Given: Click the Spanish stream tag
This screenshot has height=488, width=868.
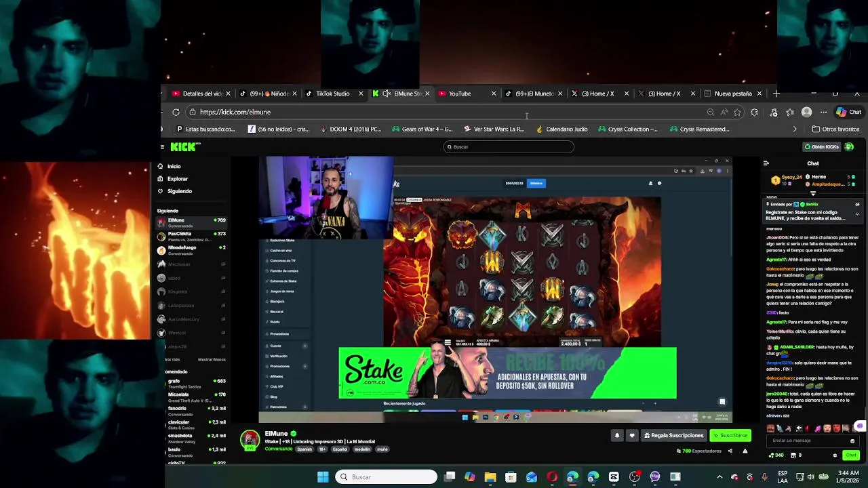Looking at the screenshot, I should click(304, 449).
